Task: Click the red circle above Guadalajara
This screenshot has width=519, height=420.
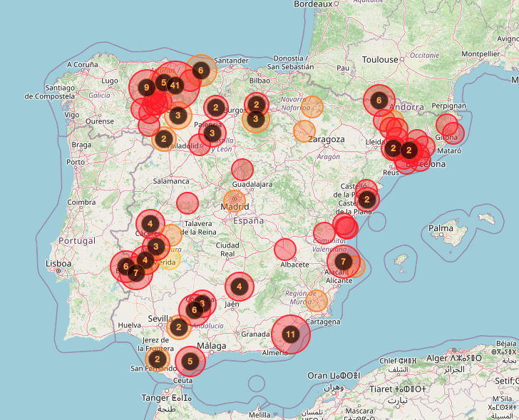Action: click(242, 170)
